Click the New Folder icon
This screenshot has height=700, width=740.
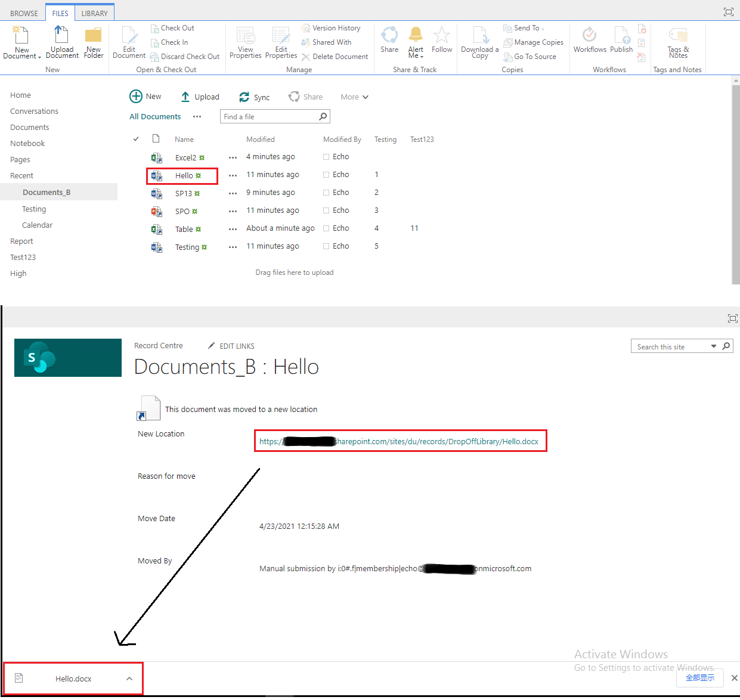click(x=93, y=37)
